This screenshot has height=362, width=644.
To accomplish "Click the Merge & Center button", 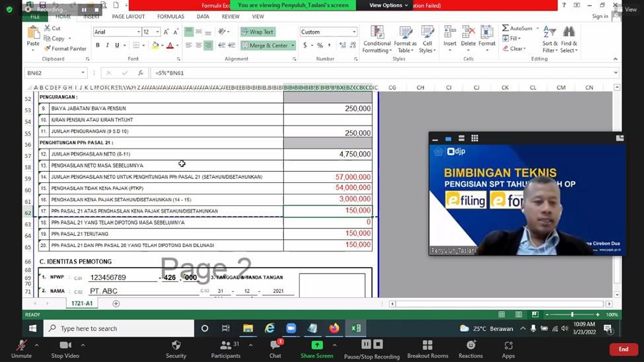I will point(264,46).
